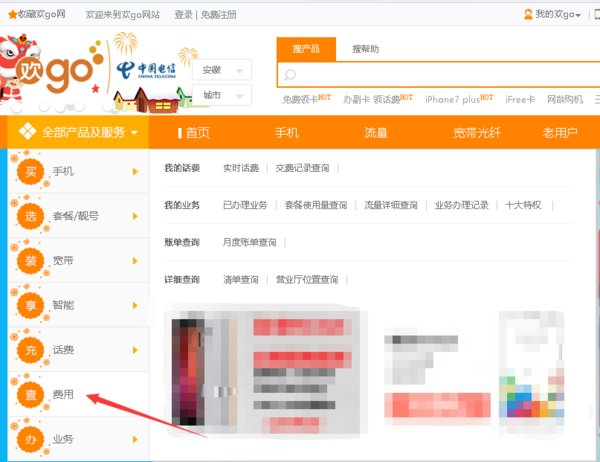Image resolution: width=600 pixels, height=462 pixels.
Task: Go to 首页 in the navigation bar
Action: [x=197, y=132]
